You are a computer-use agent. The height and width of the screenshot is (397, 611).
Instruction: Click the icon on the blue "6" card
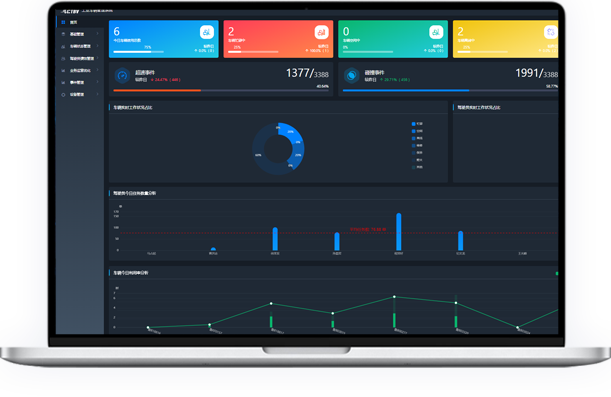click(207, 32)
